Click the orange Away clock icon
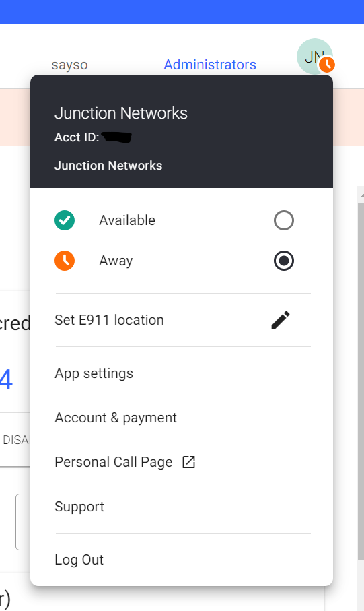Screen dimensions: 364x611 (65, 261)
